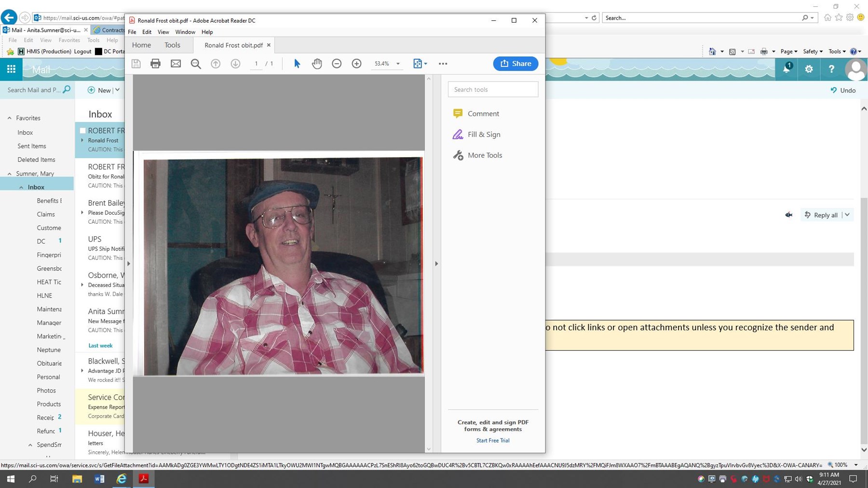The image size is (868, 488).
Task: Click the Find text magnifier icon
Action: (195, 64)
